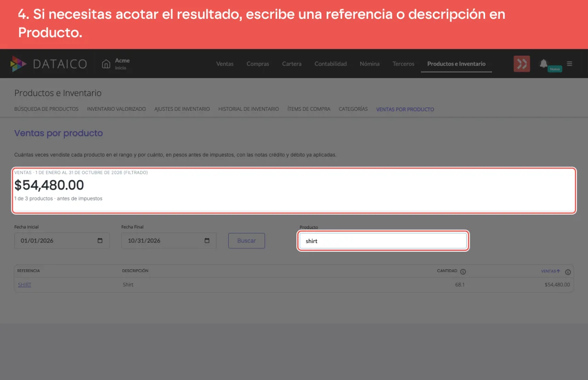The image size is (588, 380).
Task: Click the Ventas column info icon
Action: coord(568,272)
